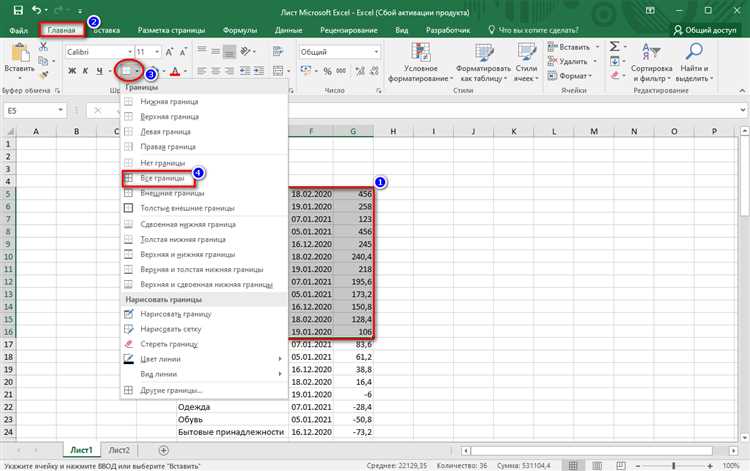The height and width of the screenshot is (471, 750).
Task: Toggle bold Ж formatting
Action: pyautogui.click(x=72, y=71)
